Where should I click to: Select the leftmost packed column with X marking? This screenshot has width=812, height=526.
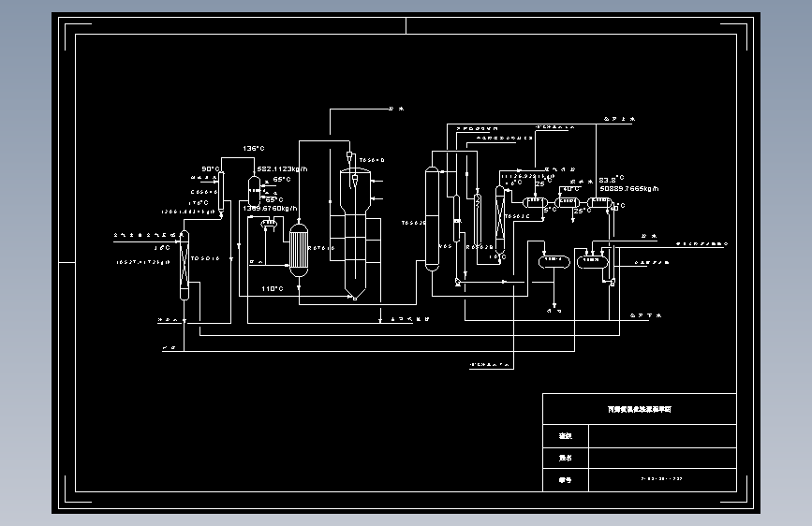point(185,265)
